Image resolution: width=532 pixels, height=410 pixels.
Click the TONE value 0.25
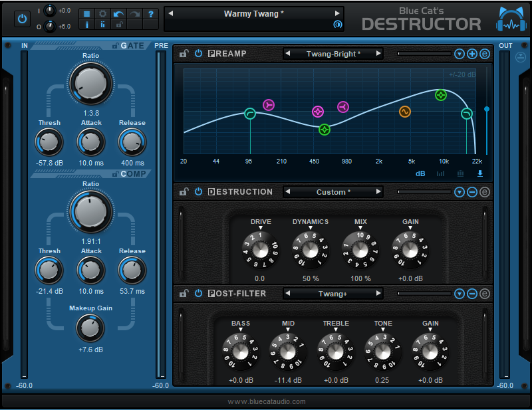pyautogui.click(x=382, y=381)
